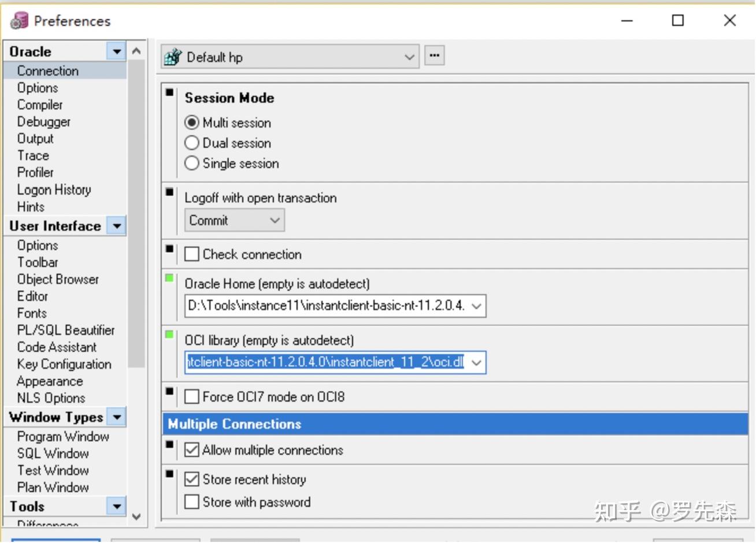Select Dual session radio button
Screen dimensions: 756x543
coord(192,143)
